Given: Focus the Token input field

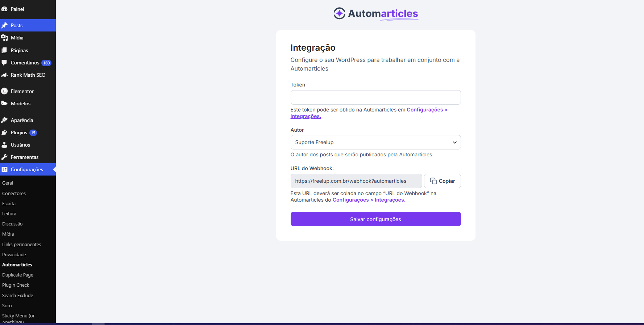Looking at the screenshot, I should point(375,97).
